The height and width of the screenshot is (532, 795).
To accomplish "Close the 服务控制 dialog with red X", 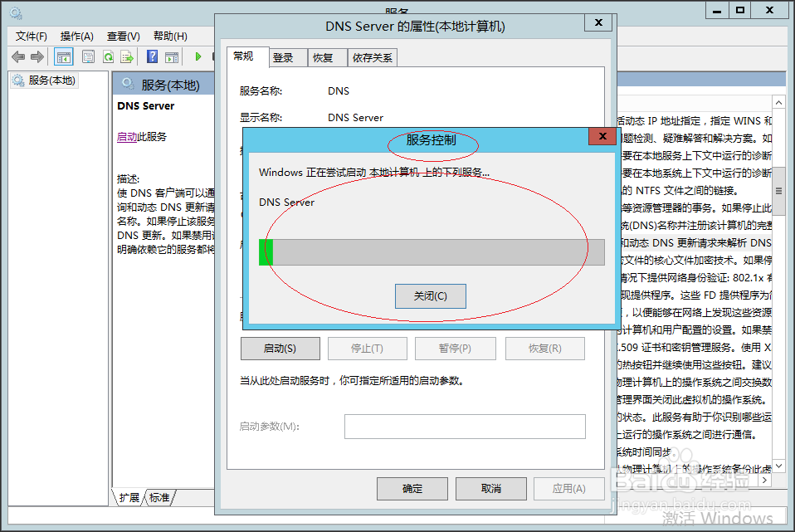I will coord(602,136).
